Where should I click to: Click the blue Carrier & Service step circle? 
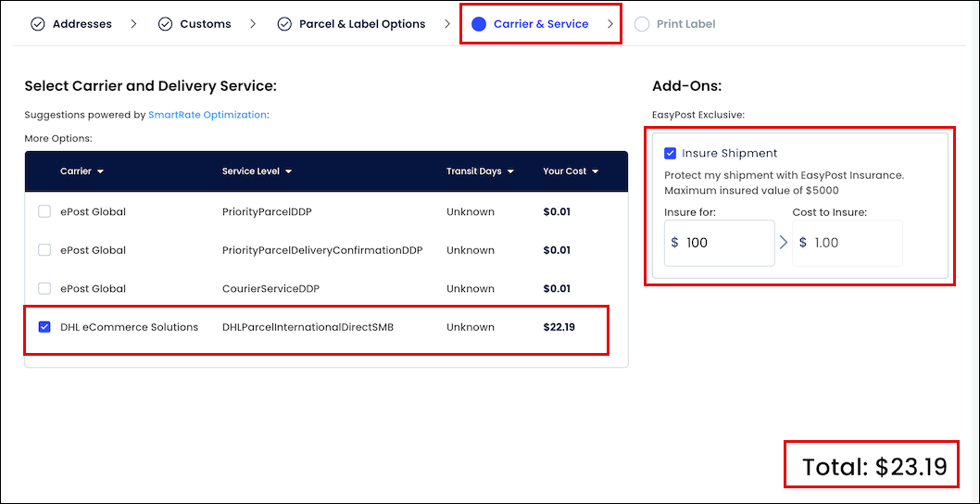(479, 24)
